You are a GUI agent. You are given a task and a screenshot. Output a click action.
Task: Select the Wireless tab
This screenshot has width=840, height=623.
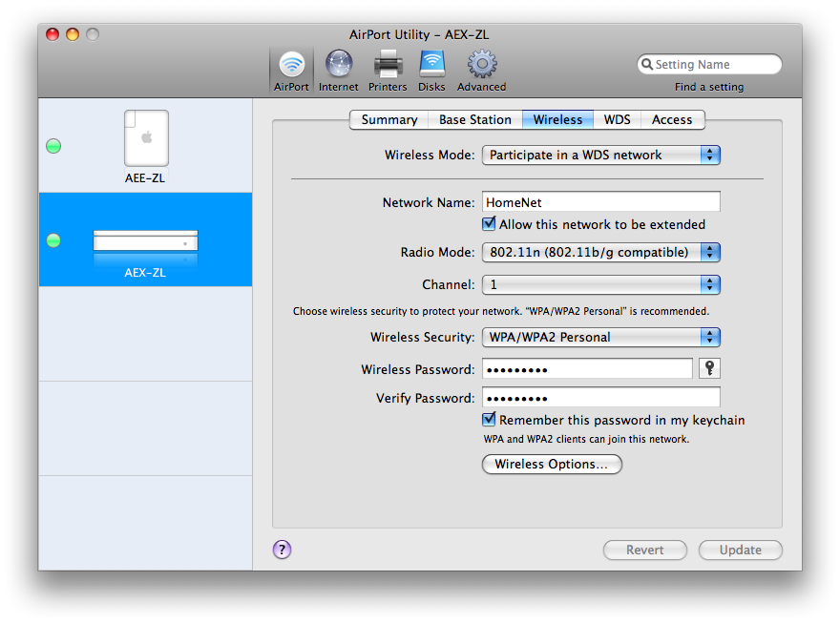557,119
